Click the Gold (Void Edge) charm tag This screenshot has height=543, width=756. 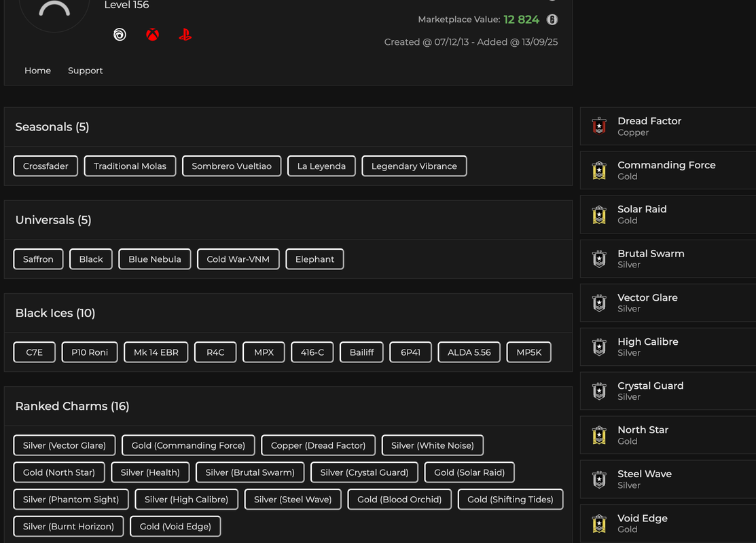click(x=175, y=526)
